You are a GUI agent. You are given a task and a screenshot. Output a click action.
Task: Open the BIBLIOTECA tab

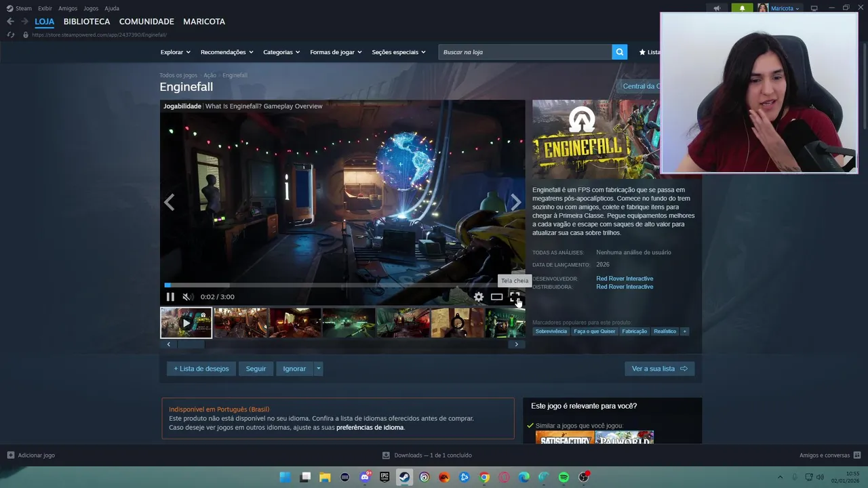point(87,22)
